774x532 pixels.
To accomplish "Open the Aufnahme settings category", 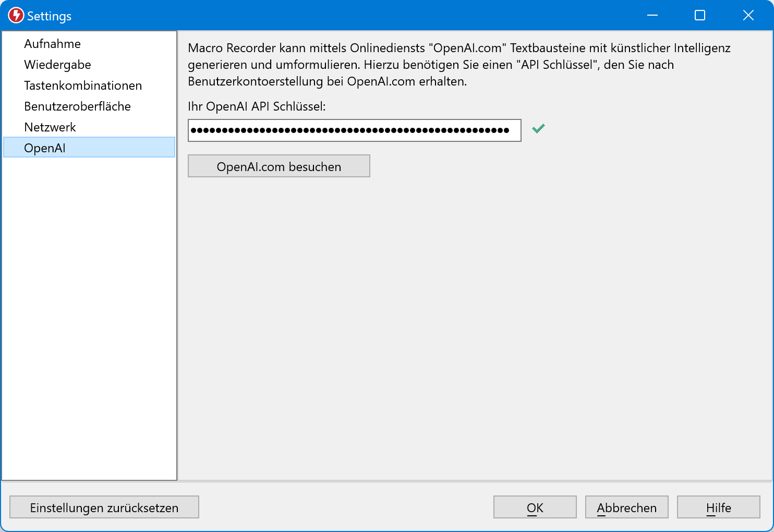I will coord(89,44).
